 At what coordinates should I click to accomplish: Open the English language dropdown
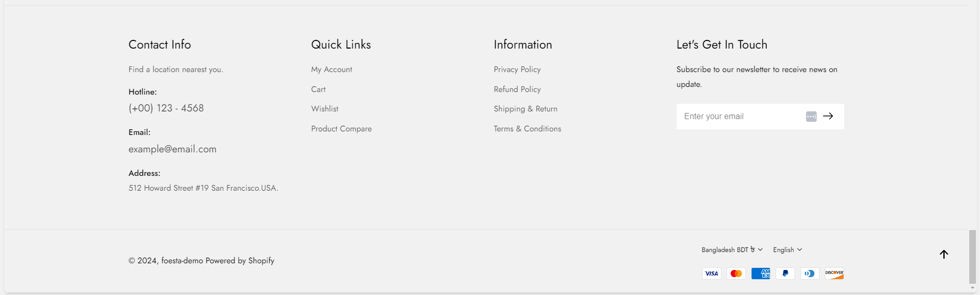tap(787, 249)
